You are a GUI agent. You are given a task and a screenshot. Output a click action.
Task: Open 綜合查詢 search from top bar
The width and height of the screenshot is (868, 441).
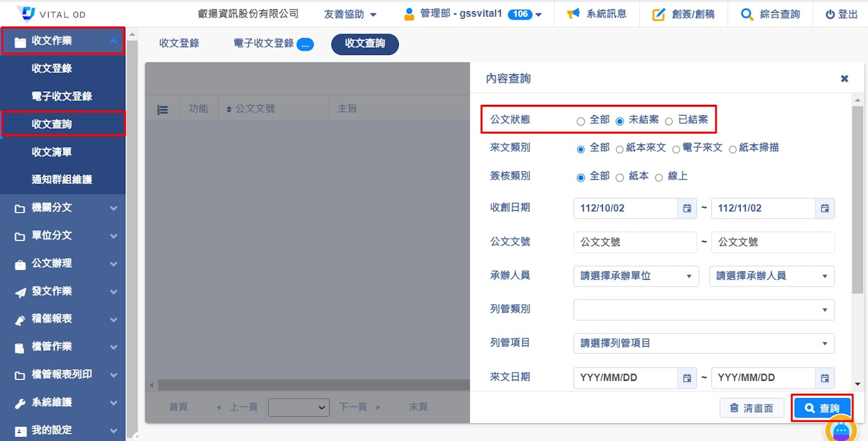[770, 14]
